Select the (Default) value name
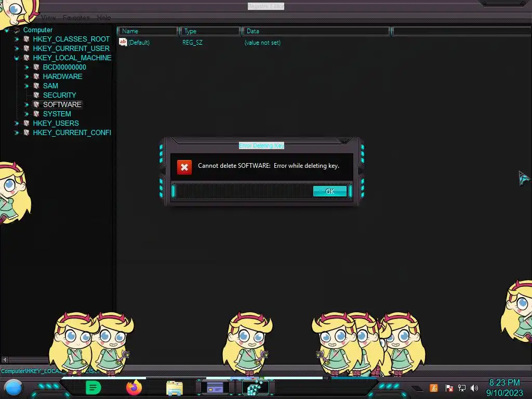 (x=139, y=43)
